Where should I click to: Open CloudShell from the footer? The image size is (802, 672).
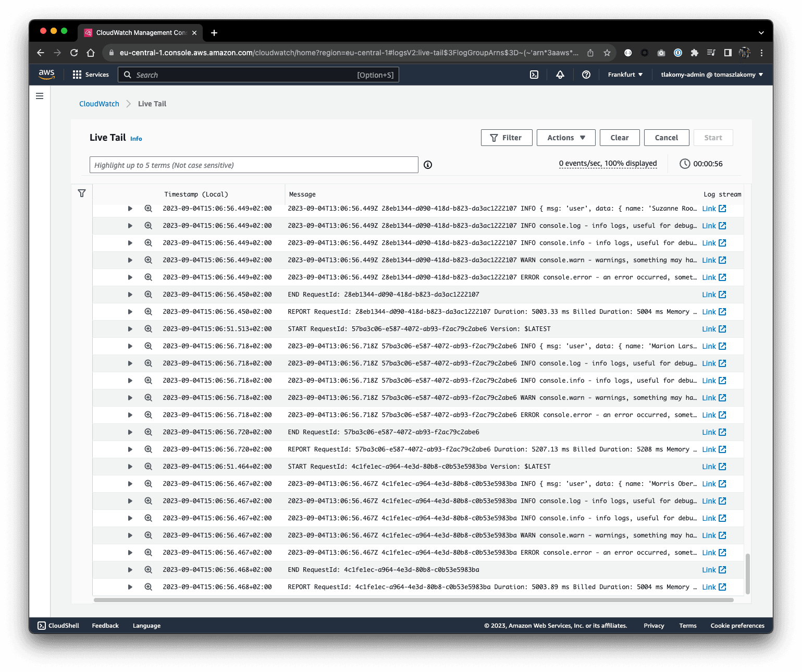click(x=58, y=626)
